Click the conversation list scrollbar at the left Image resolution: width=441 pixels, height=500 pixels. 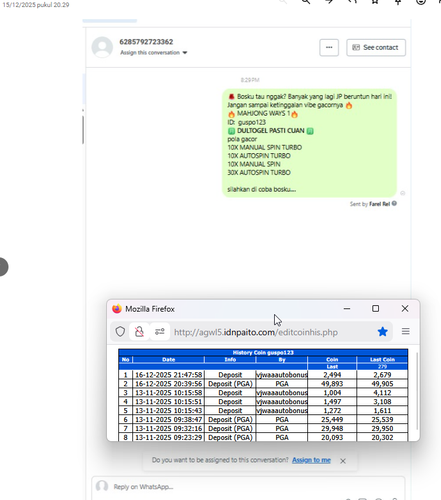pos(83,130)
